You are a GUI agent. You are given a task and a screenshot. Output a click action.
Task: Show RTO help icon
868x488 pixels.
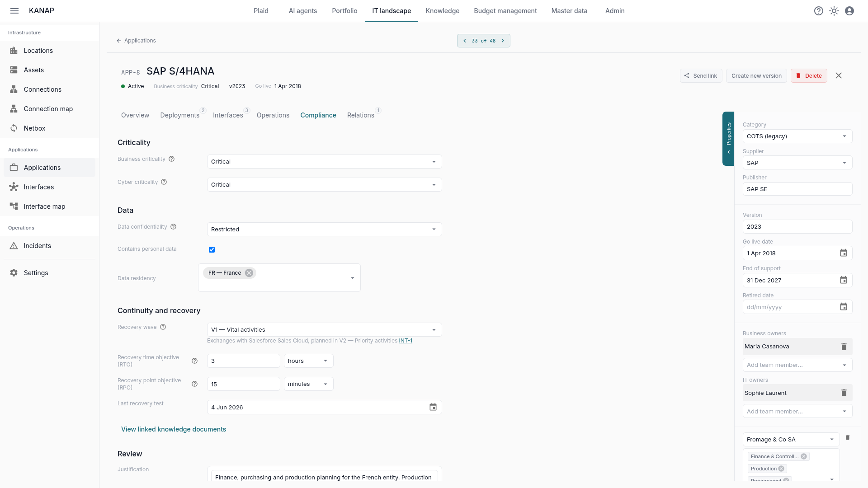(x=195, y=361)
